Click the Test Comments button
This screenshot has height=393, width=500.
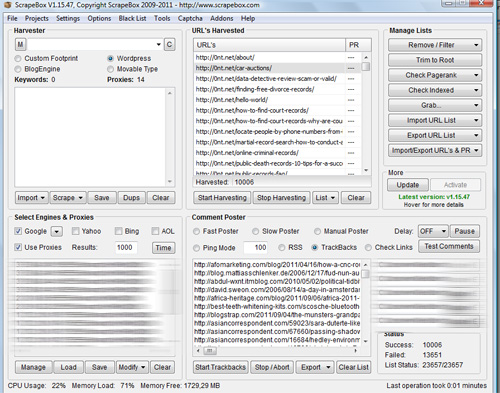click(449, 246)
